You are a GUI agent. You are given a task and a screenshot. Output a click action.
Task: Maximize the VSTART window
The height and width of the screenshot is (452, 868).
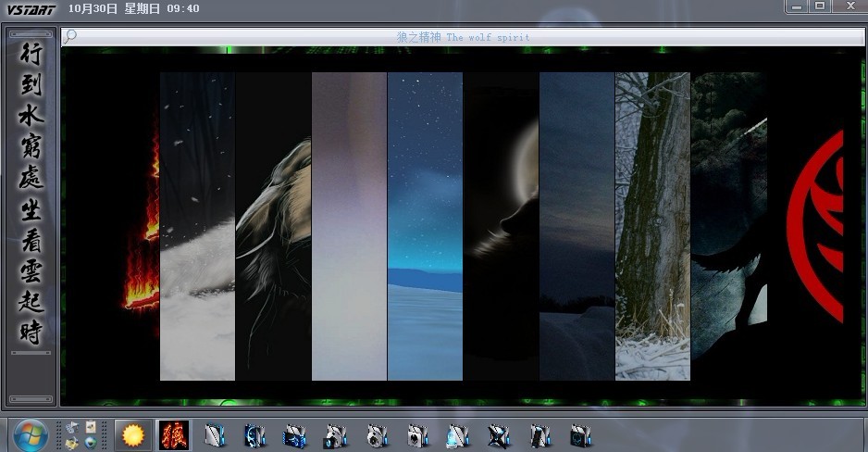[820, 6]
